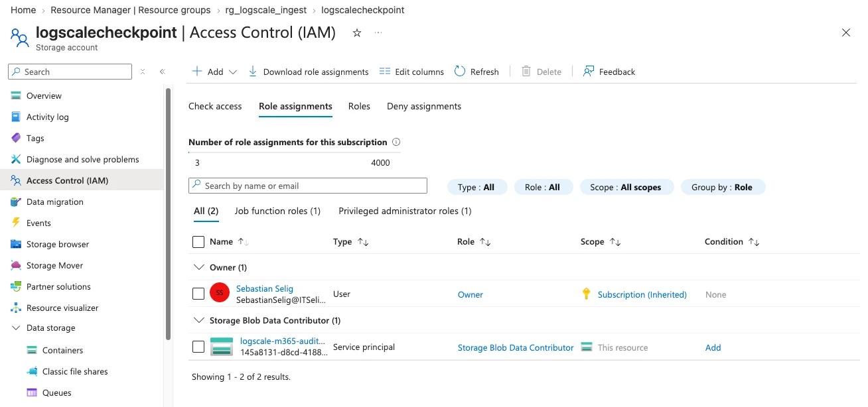Click the Storage Mover icon
Screen dimensions: 868x407
click(16, 266)
